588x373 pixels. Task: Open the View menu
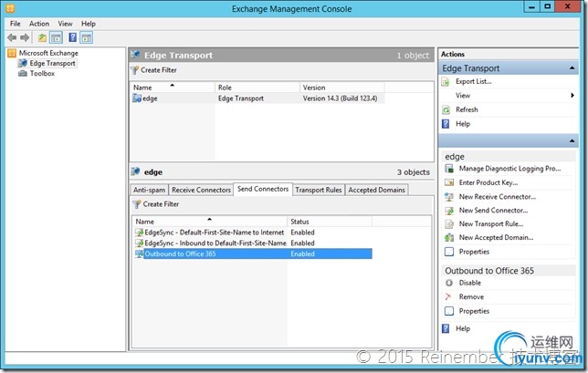click(x=65, y=24)
